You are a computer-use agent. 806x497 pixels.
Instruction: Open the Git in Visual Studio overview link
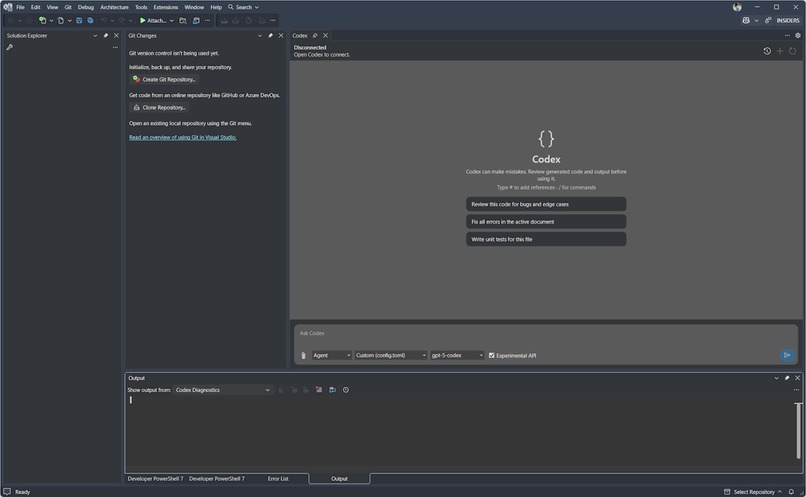182,137
